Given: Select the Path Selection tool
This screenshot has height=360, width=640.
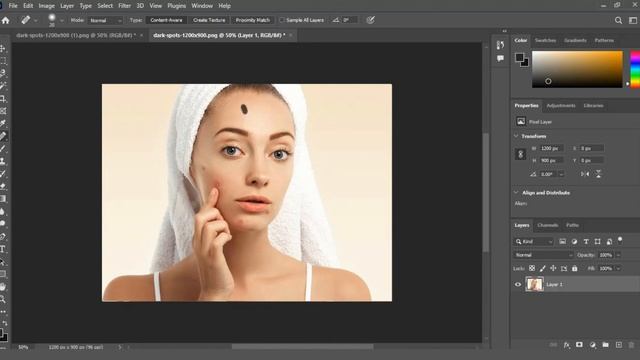Looking at the screenshot, I should pyautogui.click(x=3, y=262).
